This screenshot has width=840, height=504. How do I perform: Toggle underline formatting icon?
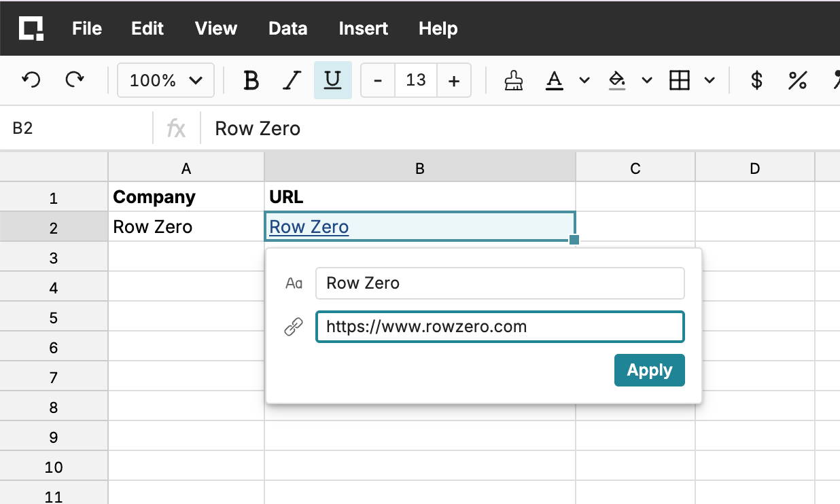pyautogui.click(x=332, y=80)
